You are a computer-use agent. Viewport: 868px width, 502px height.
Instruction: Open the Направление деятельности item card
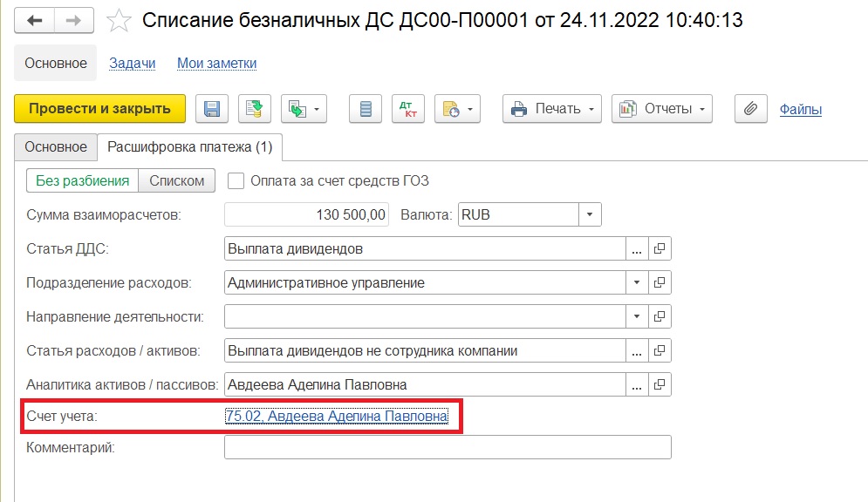point(660,316)
